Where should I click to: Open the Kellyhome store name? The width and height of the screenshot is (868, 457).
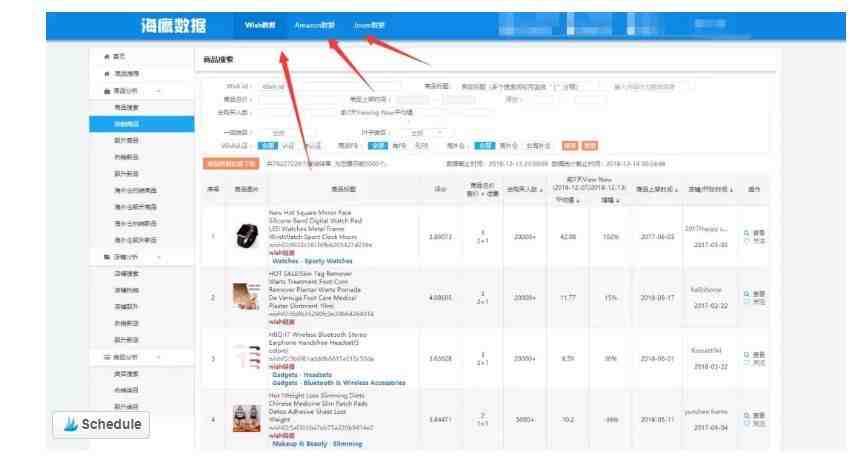[706, 290]
